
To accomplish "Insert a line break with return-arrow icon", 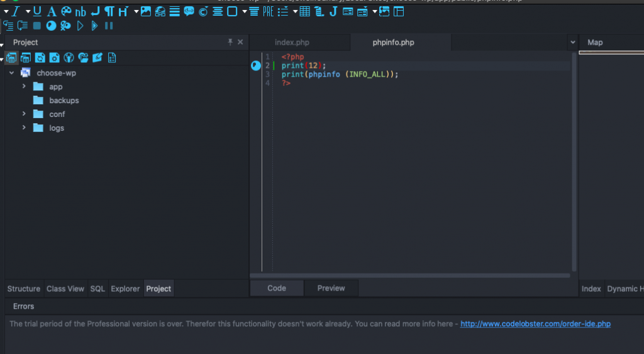I will pyautogui.click(x=96, y=11).
